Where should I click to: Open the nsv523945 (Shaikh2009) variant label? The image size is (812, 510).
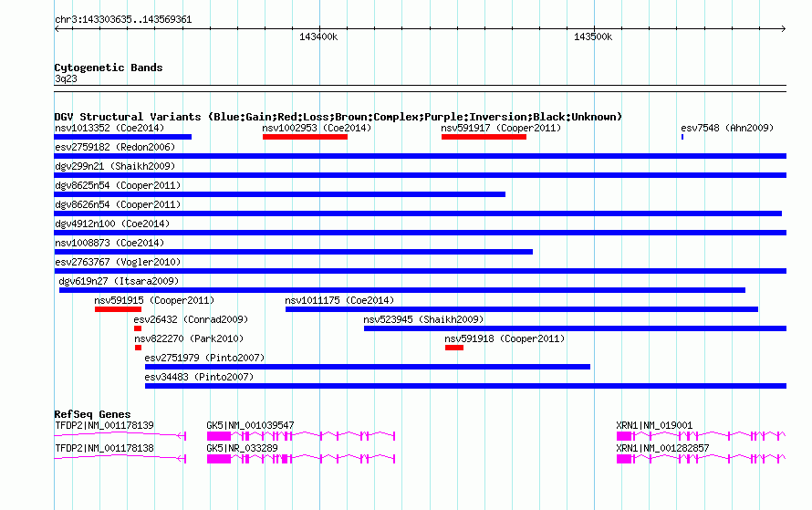coord(423,319)
